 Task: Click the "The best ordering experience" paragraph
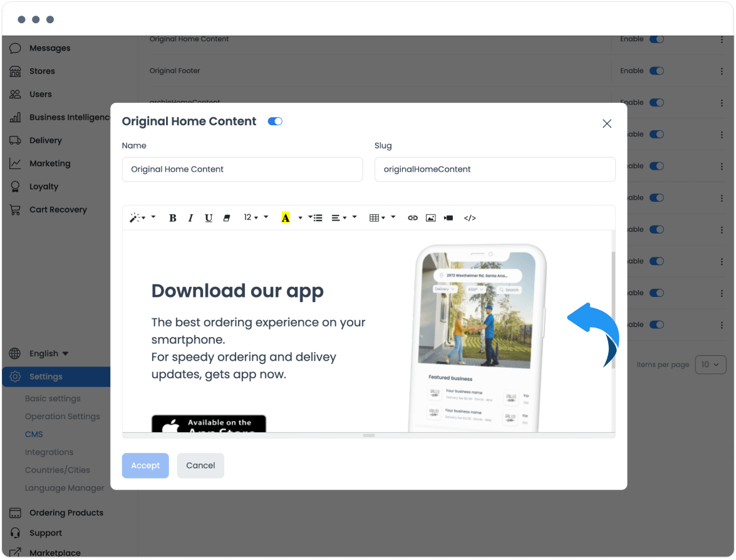click(x=258, y=348)
